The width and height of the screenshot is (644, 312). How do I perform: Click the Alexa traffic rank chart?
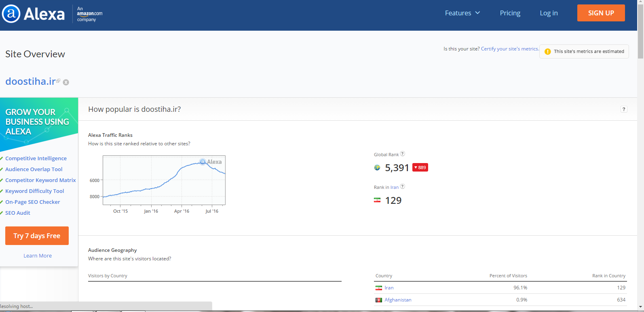[x=164, y=180]
